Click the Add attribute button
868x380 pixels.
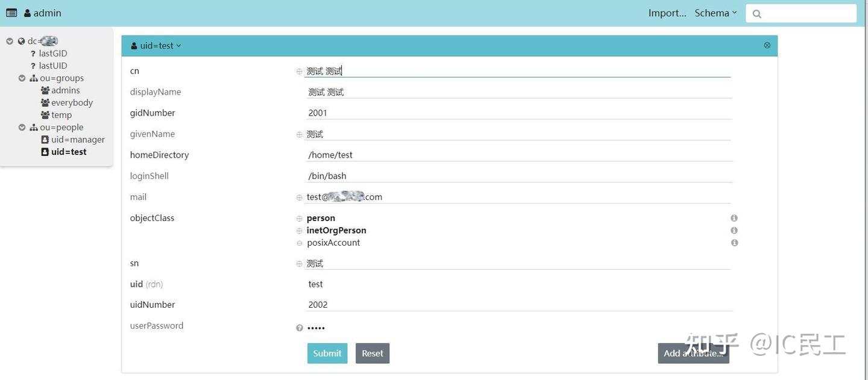tap(693, 353)
